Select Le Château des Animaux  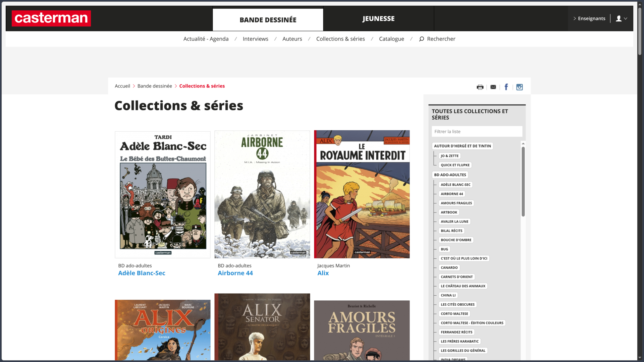click(x=463, y=286)
